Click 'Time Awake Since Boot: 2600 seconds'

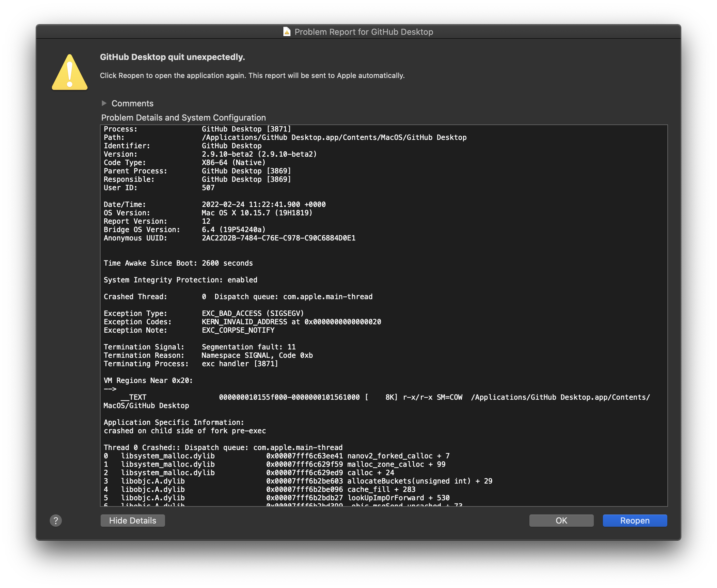pos(178,263)
